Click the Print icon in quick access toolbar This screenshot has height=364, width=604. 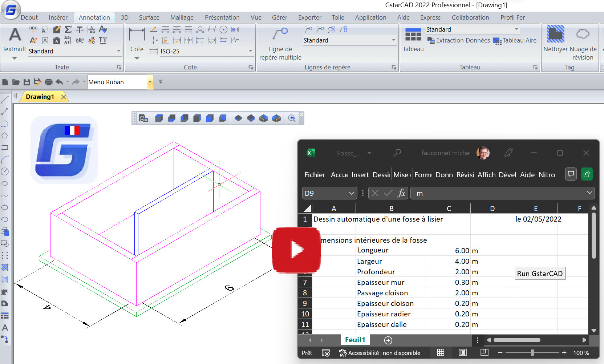[x=49, y=82]
